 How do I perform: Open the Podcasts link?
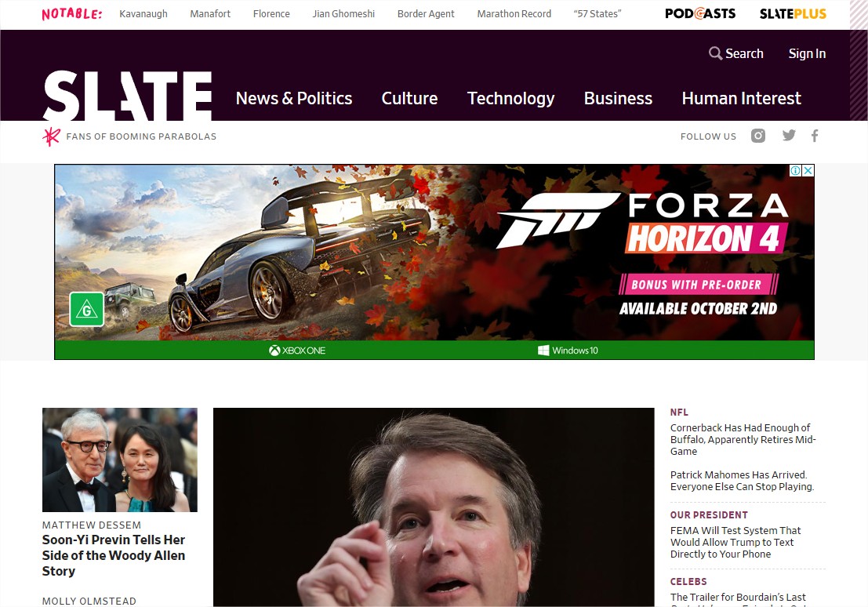[700, 13]
